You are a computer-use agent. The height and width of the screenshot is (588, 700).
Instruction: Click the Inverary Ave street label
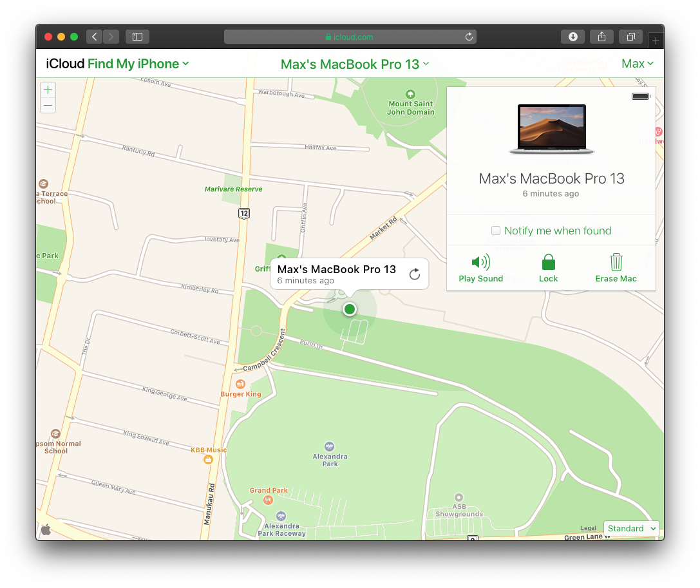click(x=222, y=240)
